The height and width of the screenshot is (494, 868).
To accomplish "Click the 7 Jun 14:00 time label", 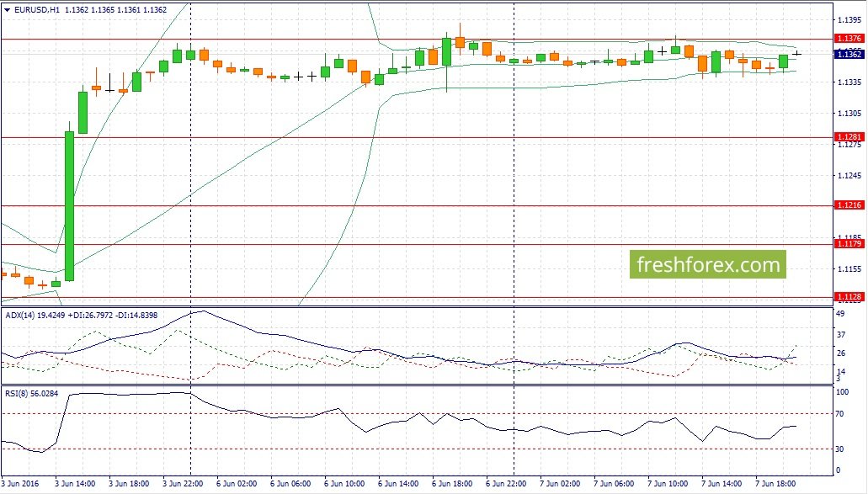I will [722, 484].
